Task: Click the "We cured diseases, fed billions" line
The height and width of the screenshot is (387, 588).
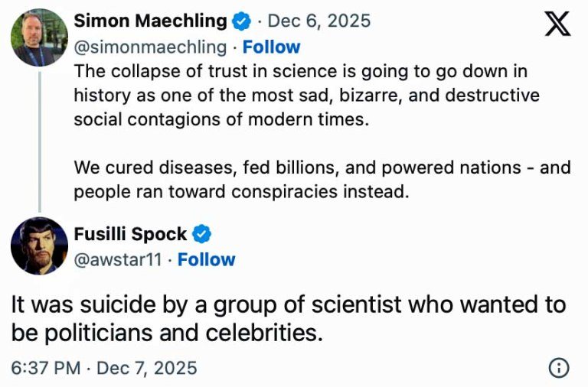Action: pyautogui.click(x=322, y=167)
